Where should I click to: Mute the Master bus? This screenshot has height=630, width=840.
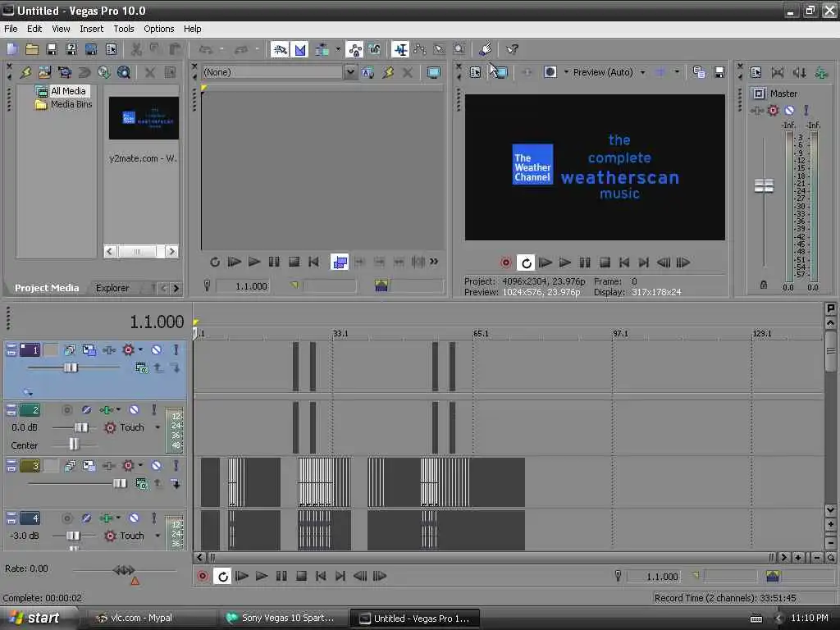pos(789,111)
